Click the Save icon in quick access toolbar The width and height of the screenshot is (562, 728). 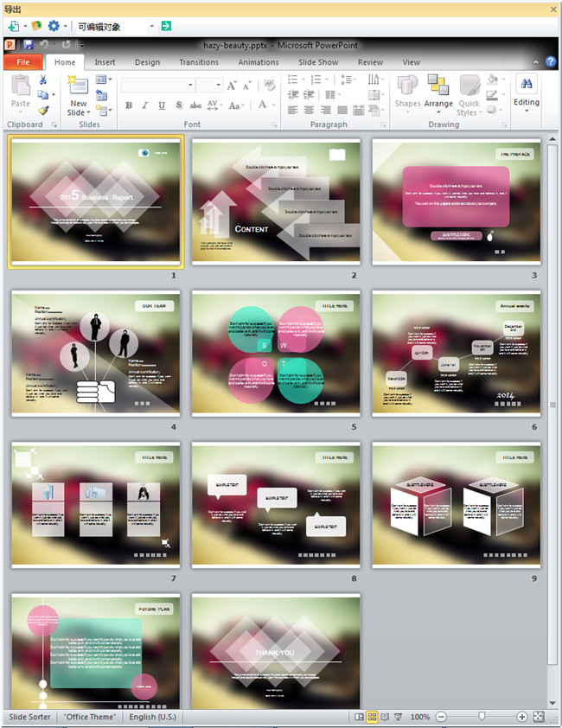coord(29,45)
